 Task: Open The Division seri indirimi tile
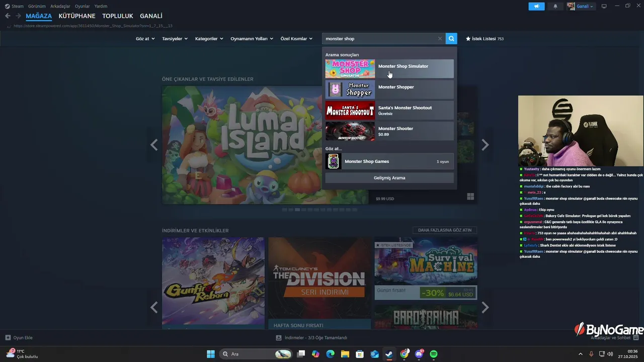click(x=319, y=283)
